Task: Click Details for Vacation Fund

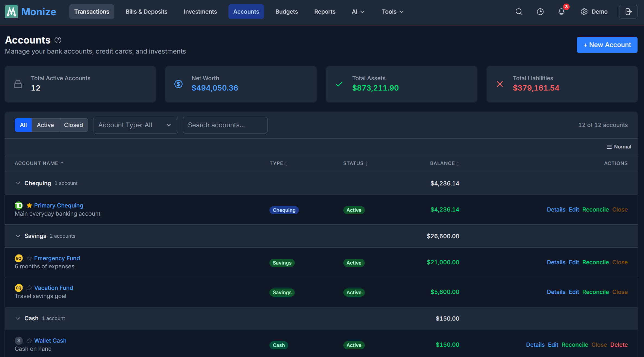Action: coord(556,292)
